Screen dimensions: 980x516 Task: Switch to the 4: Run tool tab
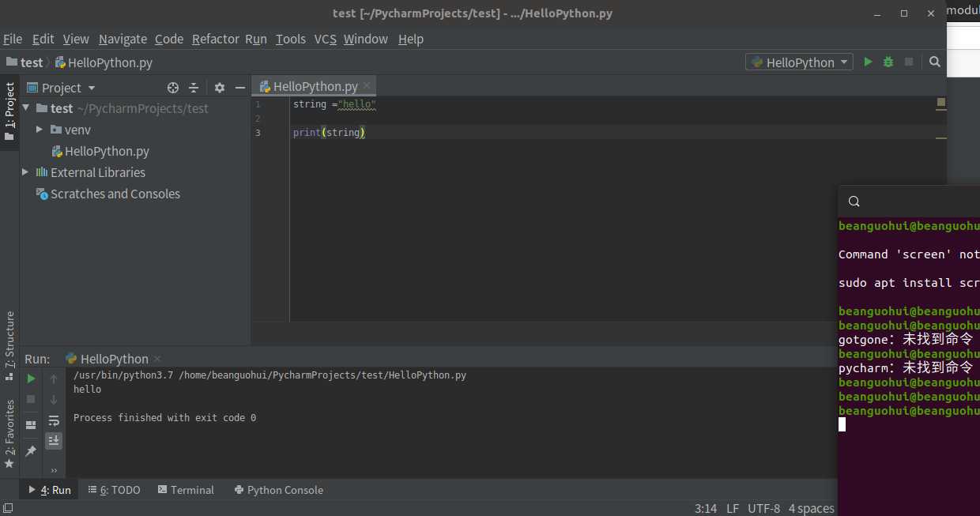[x=50, y=490]
